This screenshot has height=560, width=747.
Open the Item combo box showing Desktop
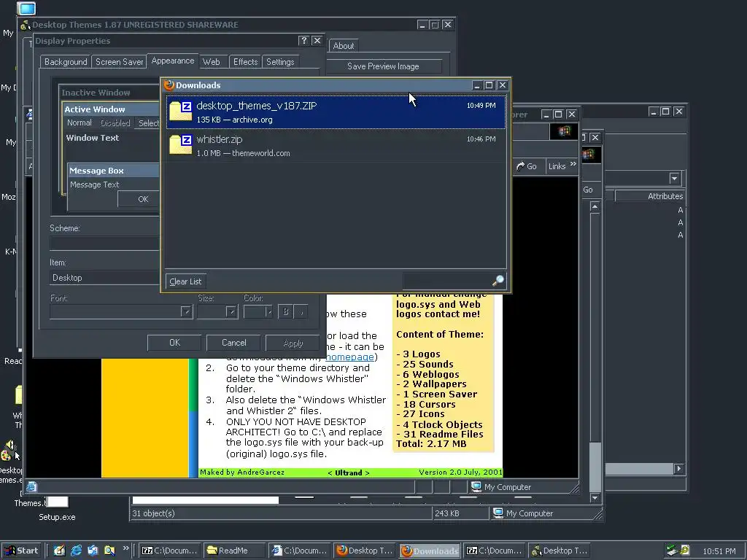tap(104, 278)
